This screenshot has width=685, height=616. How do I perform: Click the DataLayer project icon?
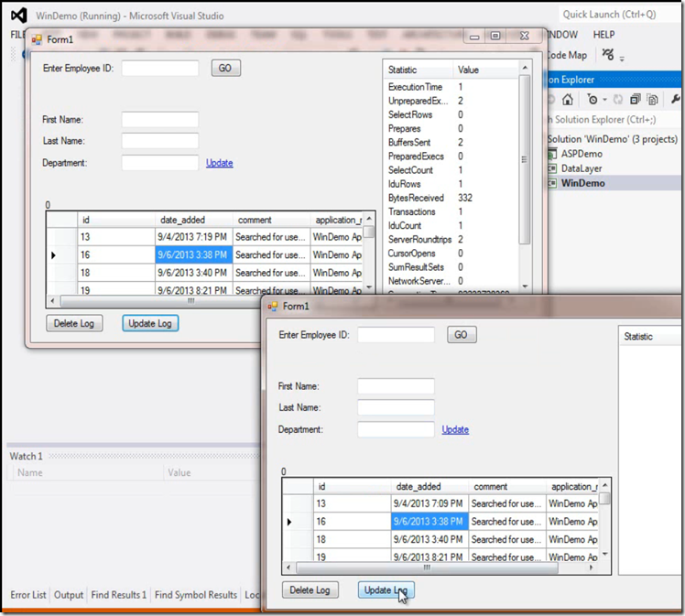tap(552, 168)
